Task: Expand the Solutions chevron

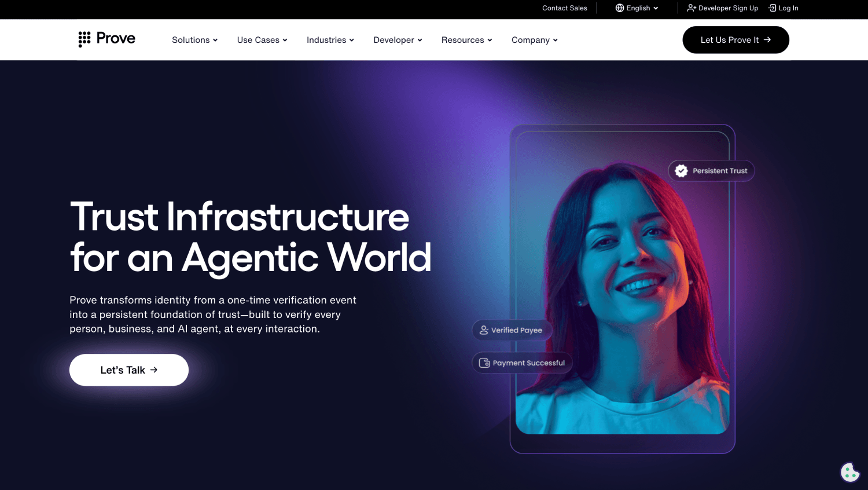Action: point(215,40)
